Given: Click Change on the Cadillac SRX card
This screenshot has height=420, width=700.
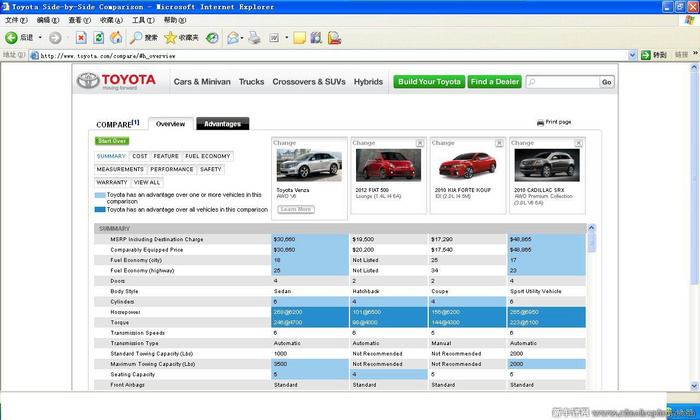Looking at the screenshot, I should coord(522,143).
